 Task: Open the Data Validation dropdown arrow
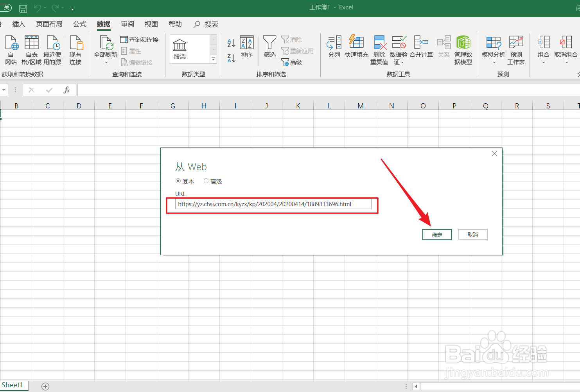coord(402,63)
